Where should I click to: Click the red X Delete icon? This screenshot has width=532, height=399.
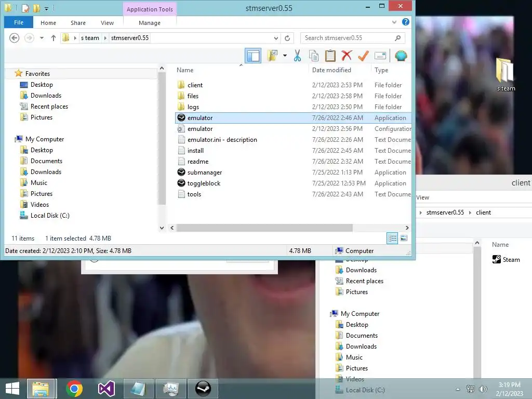click(x=347, y=56)
